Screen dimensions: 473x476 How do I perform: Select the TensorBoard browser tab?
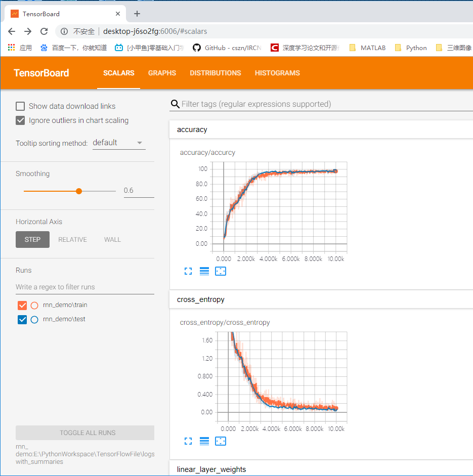(65, 14)
